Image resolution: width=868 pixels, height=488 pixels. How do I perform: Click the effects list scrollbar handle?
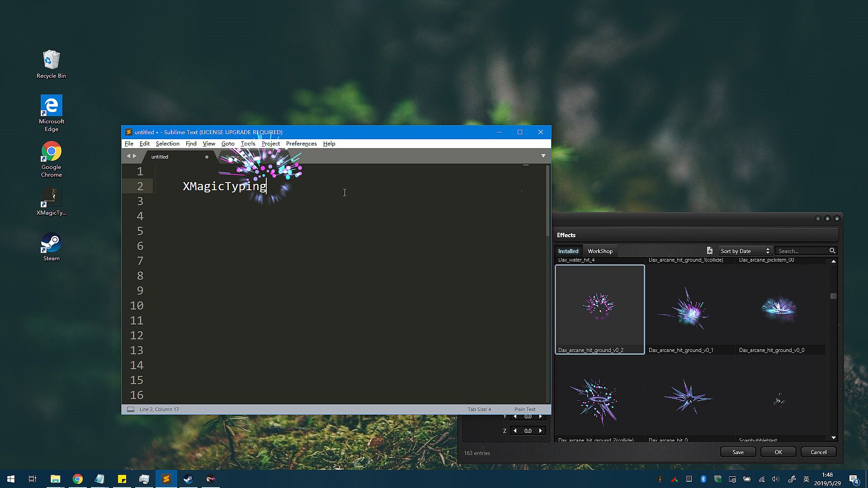834,296
